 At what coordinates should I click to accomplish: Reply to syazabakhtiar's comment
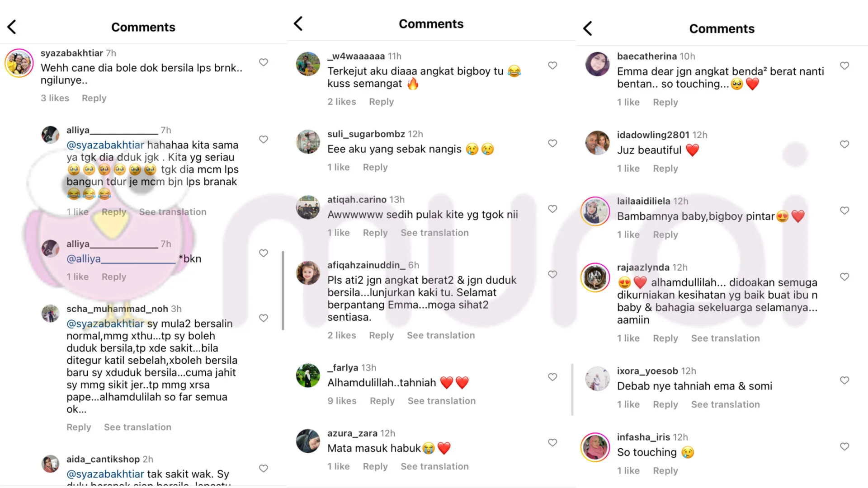click(x=94, y=98)
